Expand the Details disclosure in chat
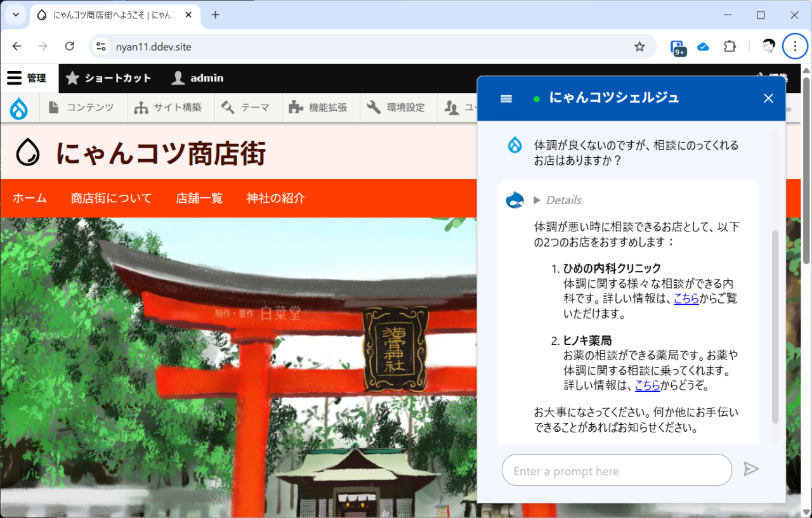 pyautogui.click(x=558, y=200)
